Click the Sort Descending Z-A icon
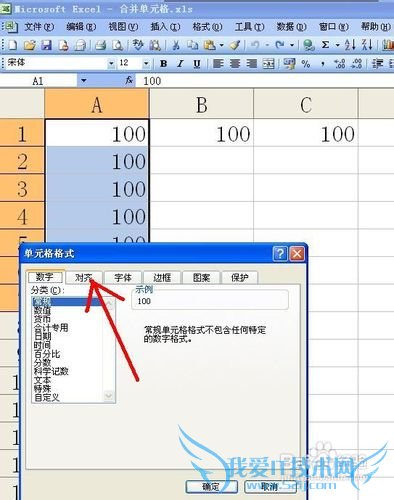Viewport: 394px width, 500px height. click(x=367, y=45)
